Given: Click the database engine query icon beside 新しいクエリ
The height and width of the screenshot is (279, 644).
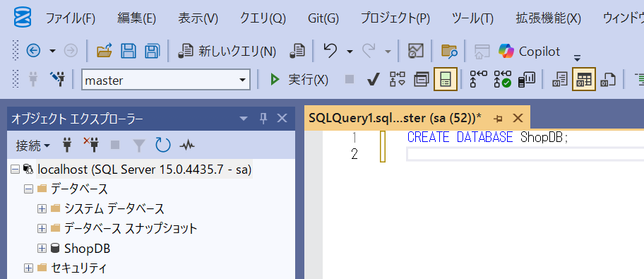Looking at the screenshot, I should click(297, 52).
